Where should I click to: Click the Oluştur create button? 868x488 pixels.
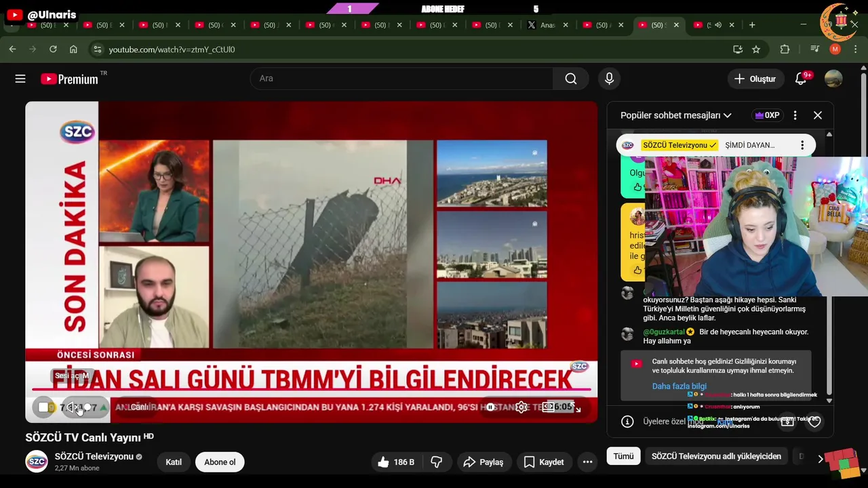point(755,79)
